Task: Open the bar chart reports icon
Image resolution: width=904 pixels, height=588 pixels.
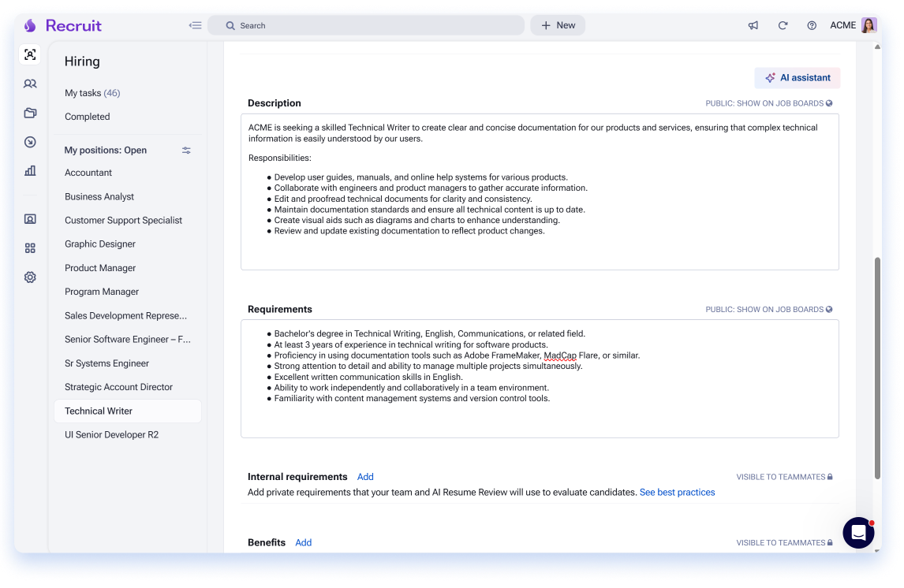Action: (x=30, y=171)
